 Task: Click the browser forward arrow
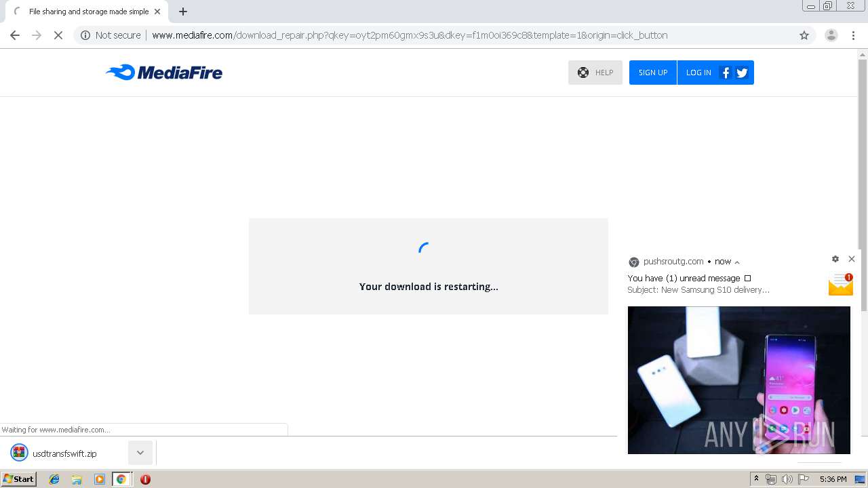pos(37,35)
